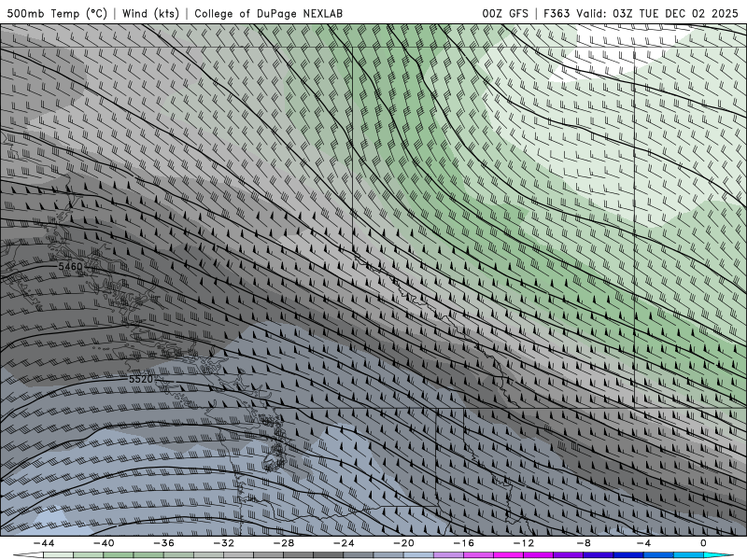
Task: Click the -4 colorbar tick label
Action: pyautogui.click(x=643, y=543)
